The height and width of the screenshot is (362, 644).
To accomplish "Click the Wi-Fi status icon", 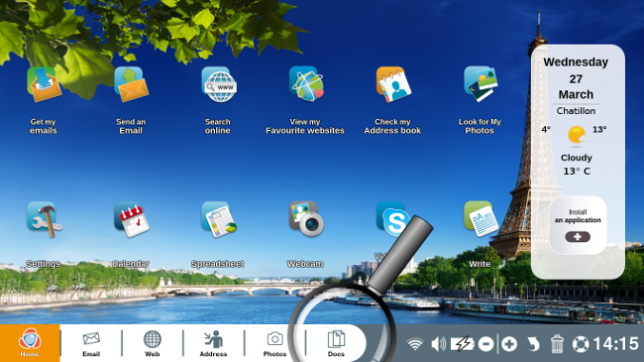I will click(x=415, y=344).
